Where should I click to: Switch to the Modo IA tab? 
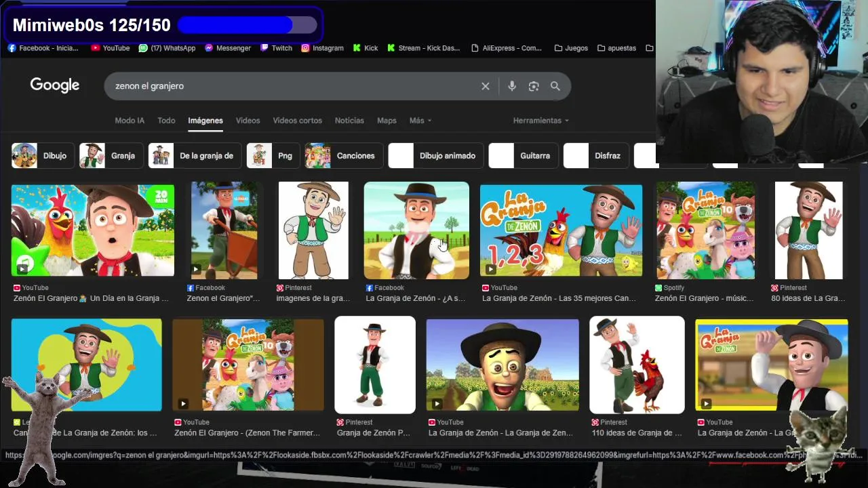130,120
